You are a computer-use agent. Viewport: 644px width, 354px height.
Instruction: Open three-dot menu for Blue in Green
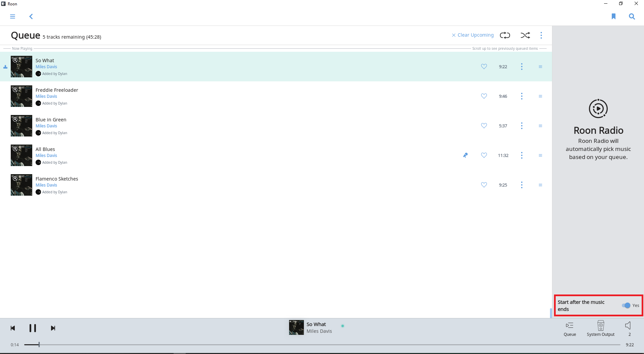(x=522, y=126)
